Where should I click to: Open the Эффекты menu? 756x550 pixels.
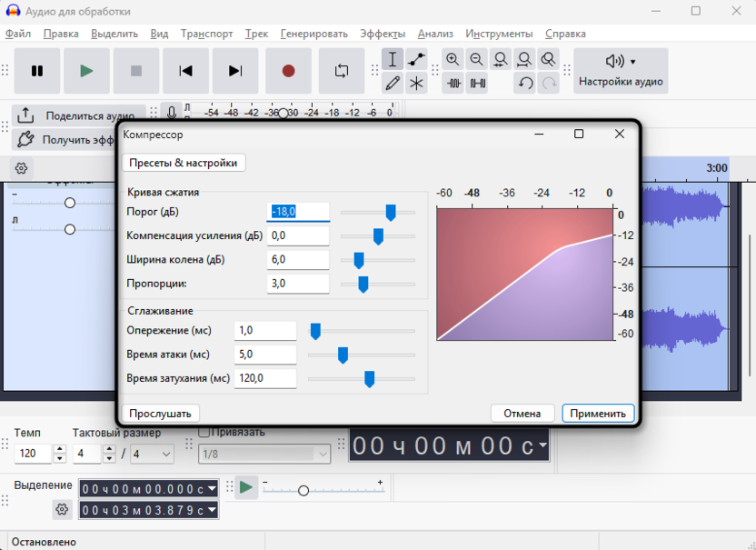(383, 34)
